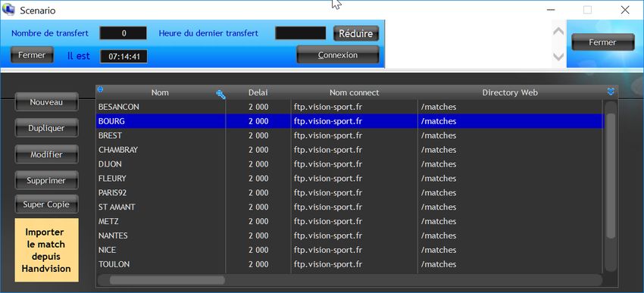The width and height of the screenshot is (644, 293).
Task: Click ftp.vision-sport.fr in the DIJON row
Action: [328, 164]
